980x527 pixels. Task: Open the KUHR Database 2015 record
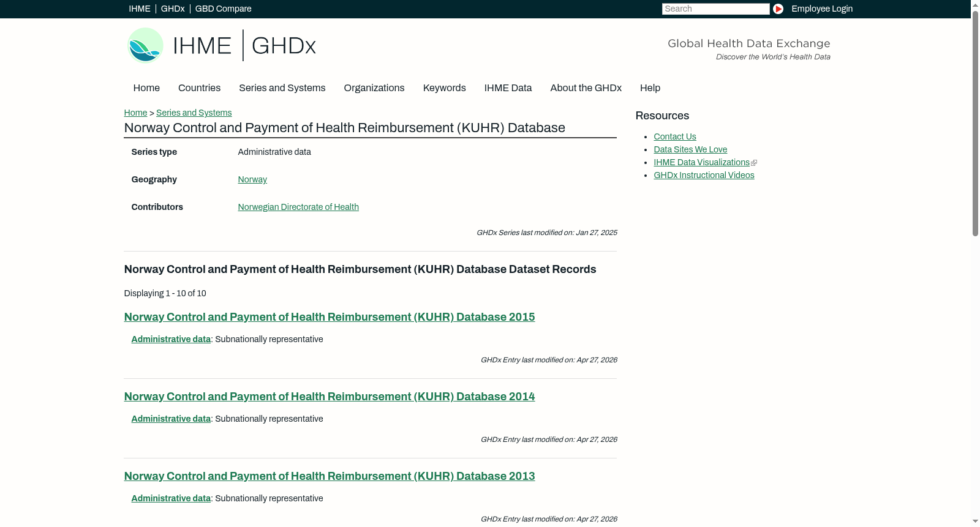coord(330,317)
